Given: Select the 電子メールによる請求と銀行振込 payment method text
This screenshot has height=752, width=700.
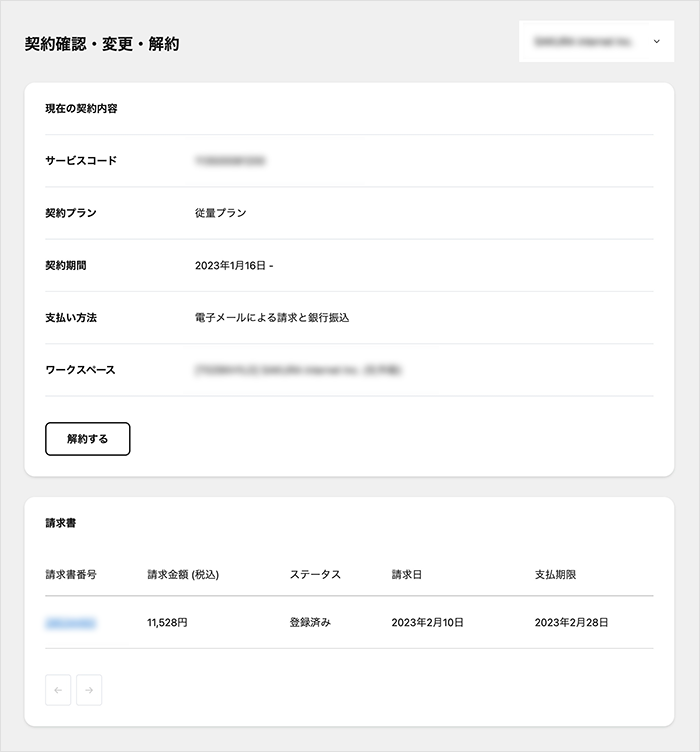Looking at the screenshot, I should click(x=272, y=318).
